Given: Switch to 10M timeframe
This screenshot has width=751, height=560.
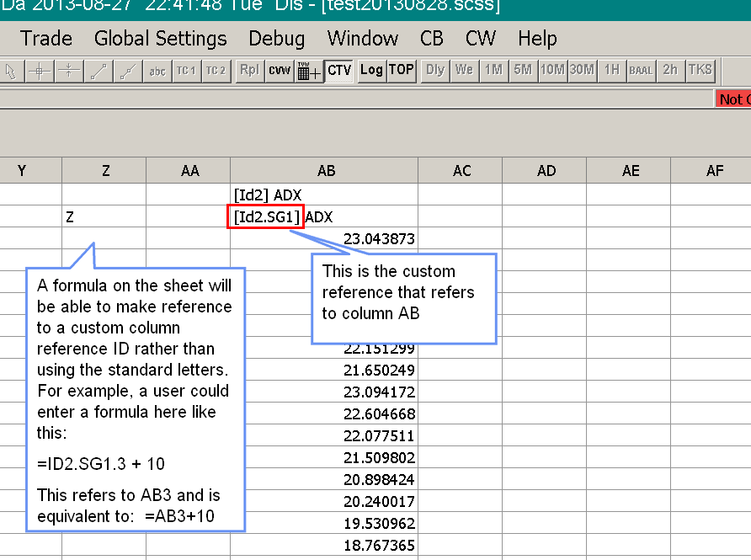Looking at the screenshot, I should [x=552, y=71].
